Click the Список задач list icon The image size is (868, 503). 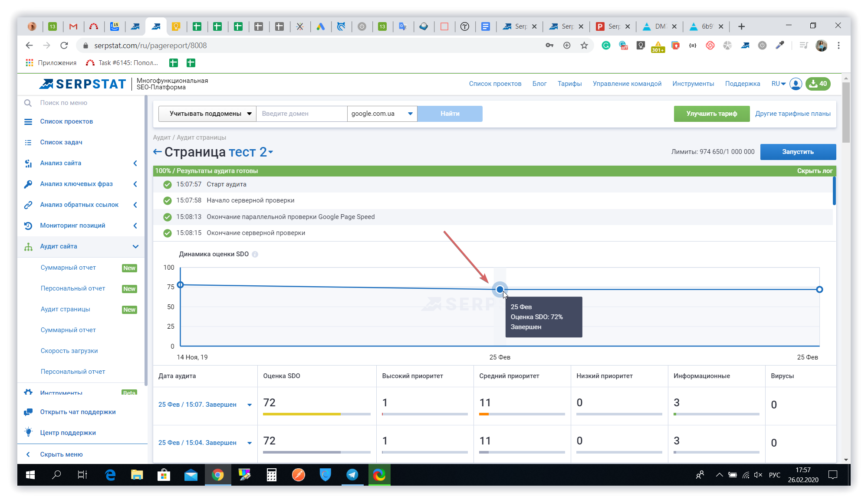28,142
